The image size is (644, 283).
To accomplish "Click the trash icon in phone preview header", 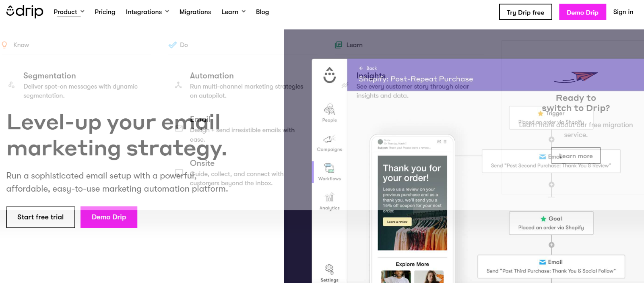I will tap(445, 142).
